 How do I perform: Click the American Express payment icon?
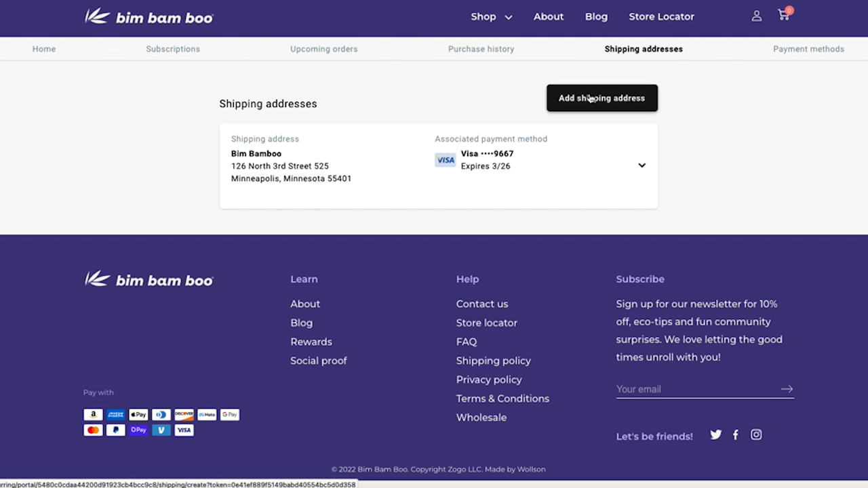click(116, 414)
